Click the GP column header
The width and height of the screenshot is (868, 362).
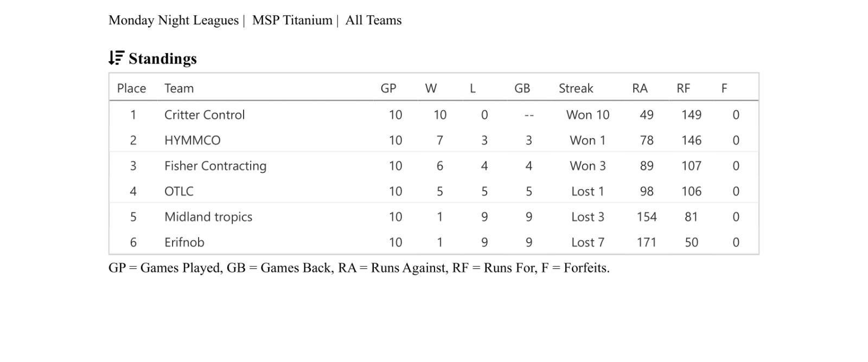[388, 88]
